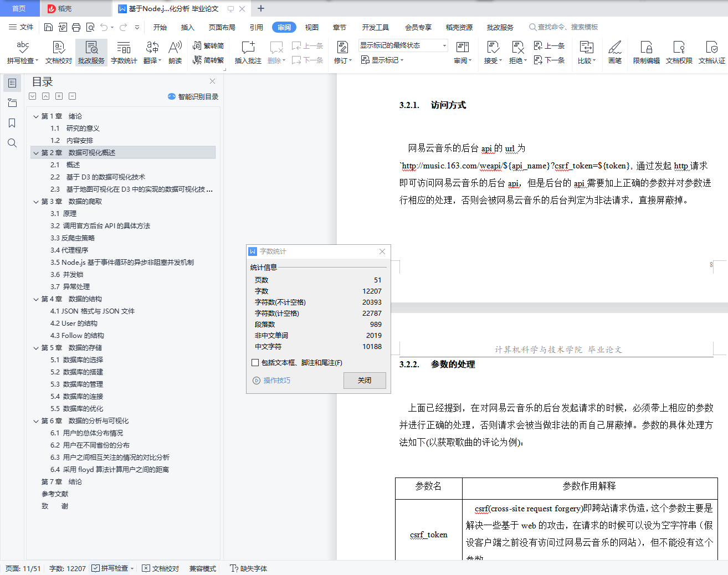
Task: Go to 参考文献 in the outline
Action: (55, 494)
